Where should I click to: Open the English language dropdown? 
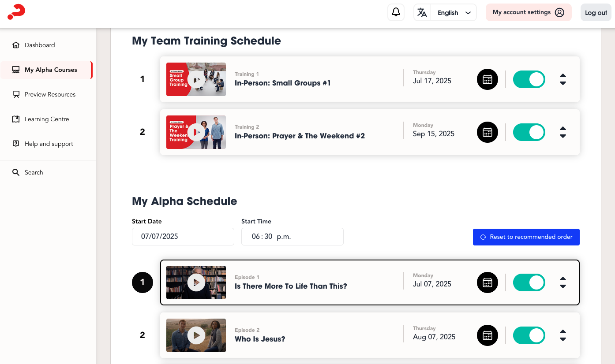(x=467, y=12)
